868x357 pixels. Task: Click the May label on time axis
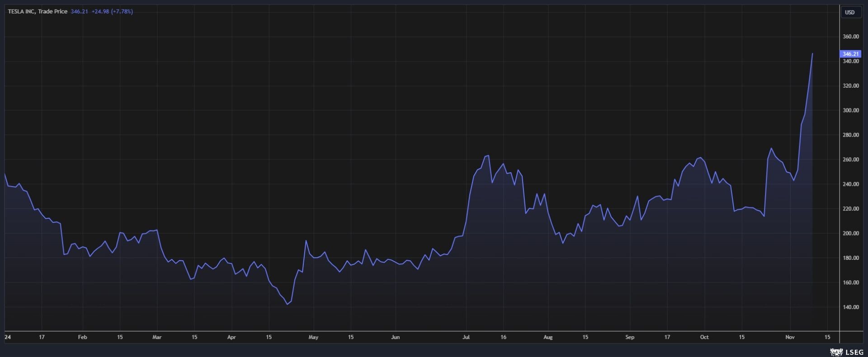pos(313,337)
